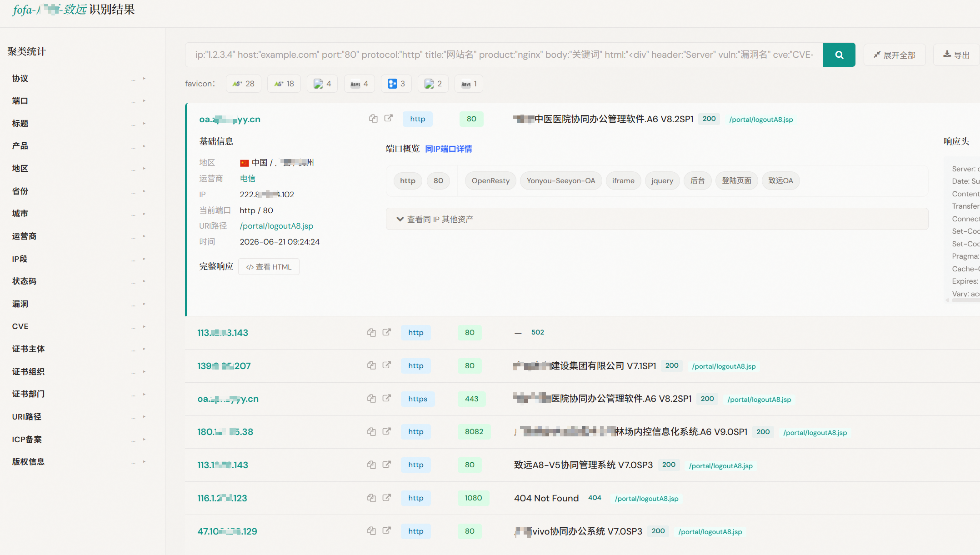
Task: Filter by the blue favicon with count 3
Action: [x=396, y=84]
